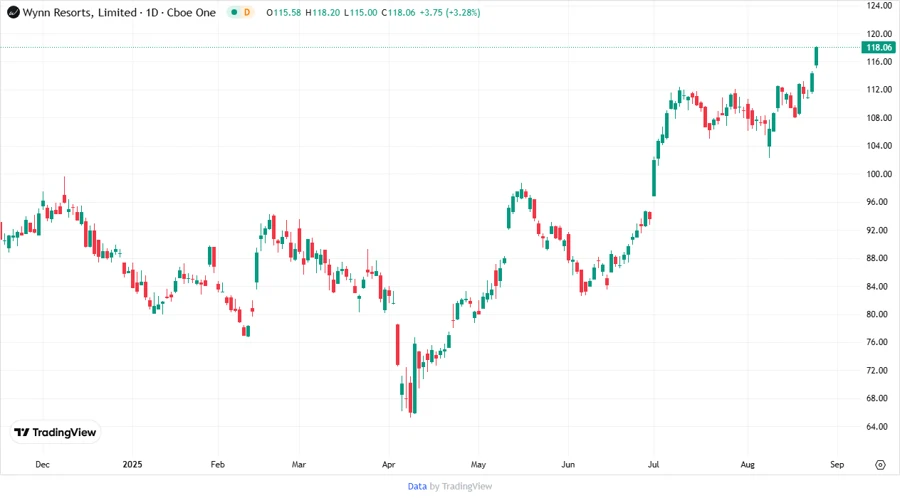Click the Sep label on time axis
The image size is (900, 498).
pos(837,464)
